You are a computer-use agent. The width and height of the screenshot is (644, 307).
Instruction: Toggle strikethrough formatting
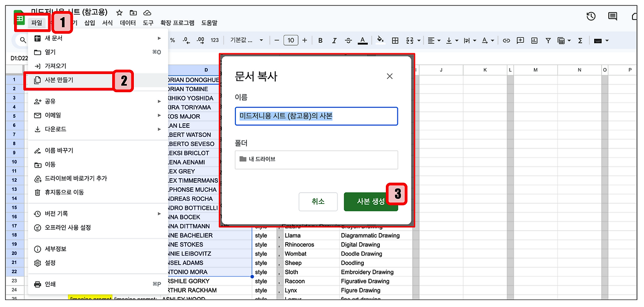348,40
